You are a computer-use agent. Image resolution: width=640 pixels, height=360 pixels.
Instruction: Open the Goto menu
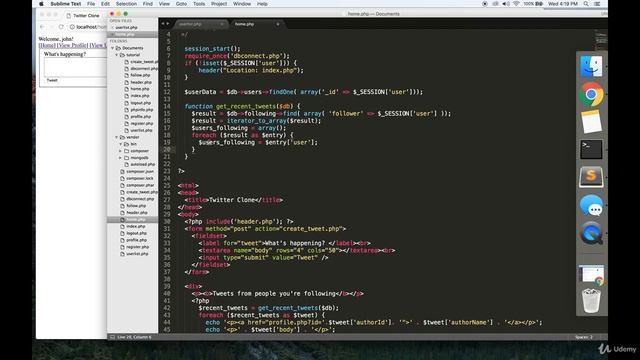pos(181,4)
